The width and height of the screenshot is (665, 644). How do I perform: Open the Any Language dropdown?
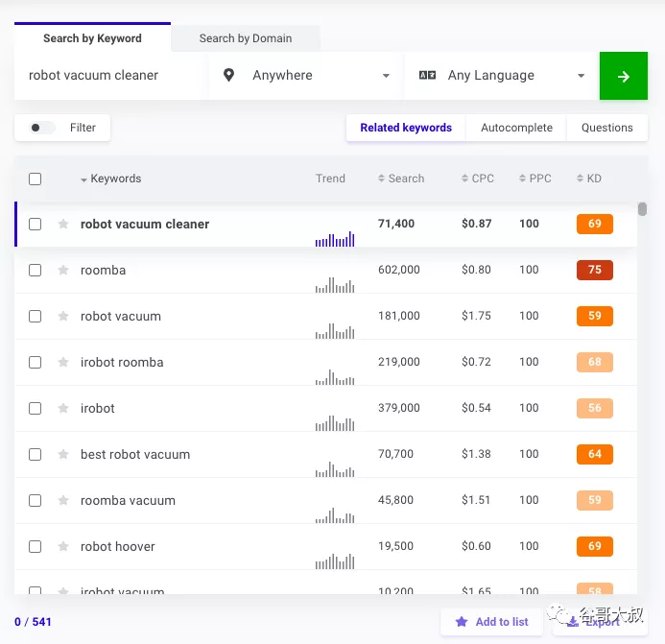tap(502, 76)
